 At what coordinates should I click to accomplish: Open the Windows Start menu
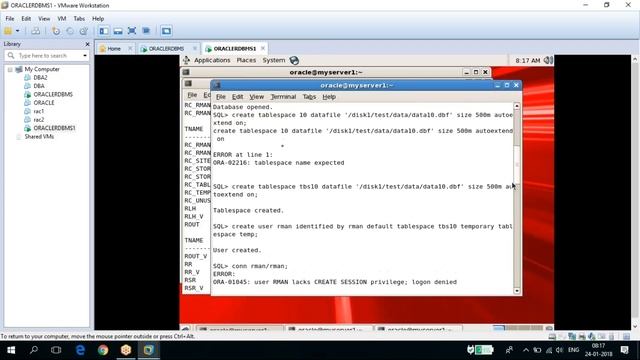click(11, 350)
